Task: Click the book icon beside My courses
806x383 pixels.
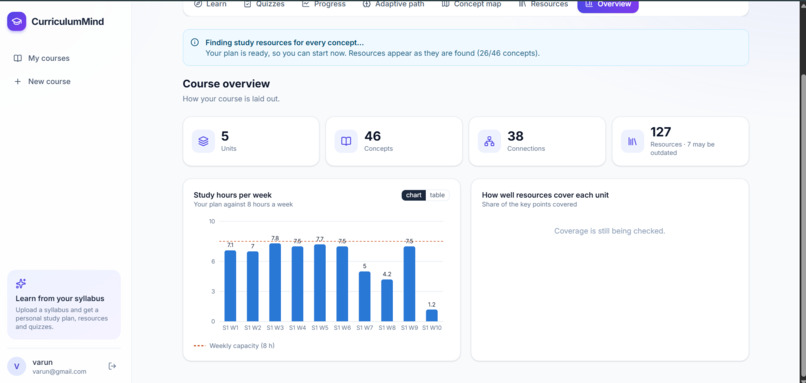Action: (x=17, y=58)
